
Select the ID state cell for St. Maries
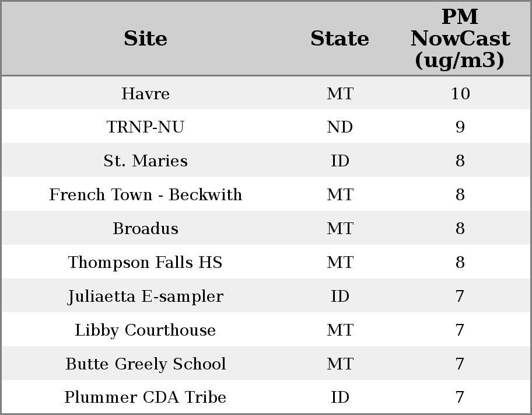[x=339, y=161]
